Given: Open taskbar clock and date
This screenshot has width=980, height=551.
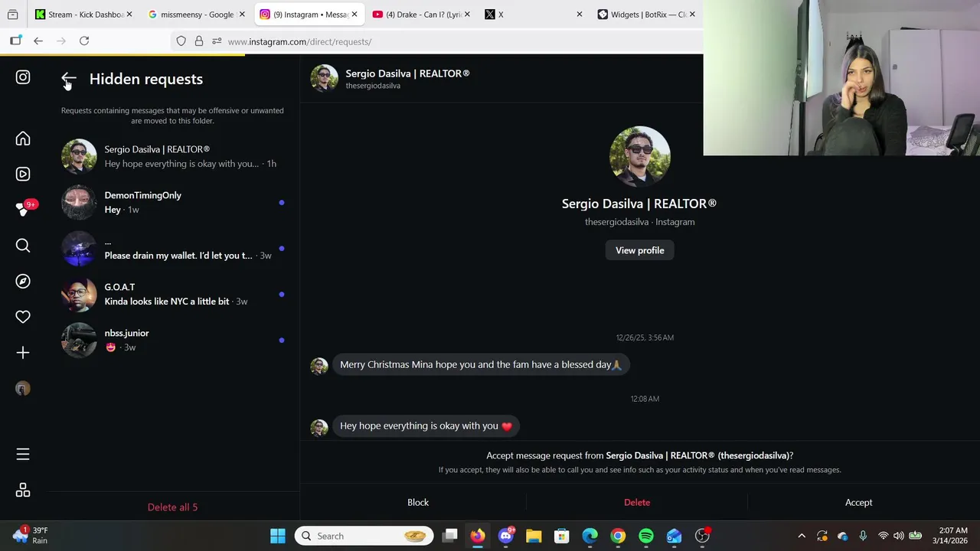Looking at the screenshot, I should coord(949,536).
